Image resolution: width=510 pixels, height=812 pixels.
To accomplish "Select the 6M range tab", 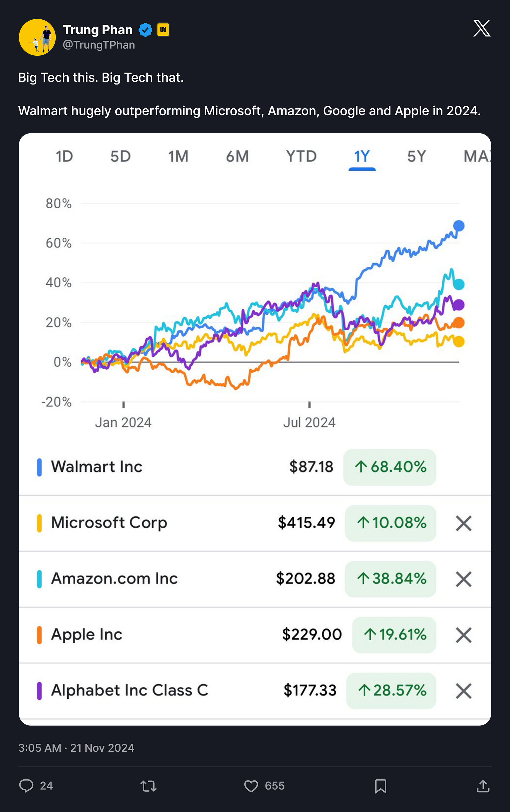I will click(x=237, y=156).
